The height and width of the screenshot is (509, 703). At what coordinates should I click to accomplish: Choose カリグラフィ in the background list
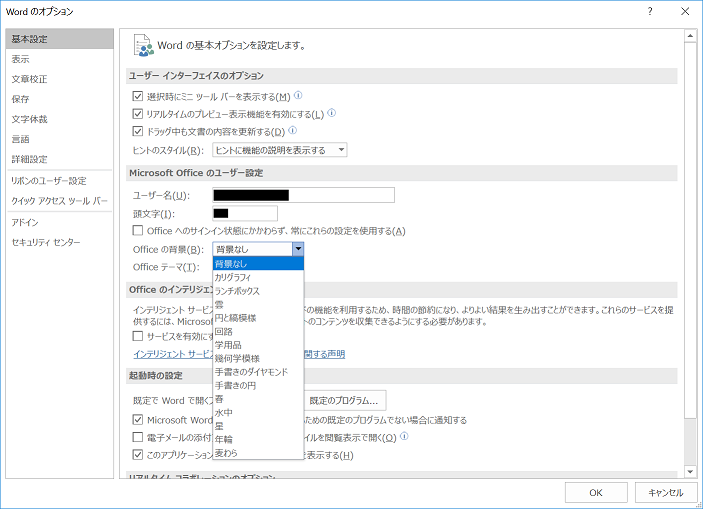[x=258, y=277]
